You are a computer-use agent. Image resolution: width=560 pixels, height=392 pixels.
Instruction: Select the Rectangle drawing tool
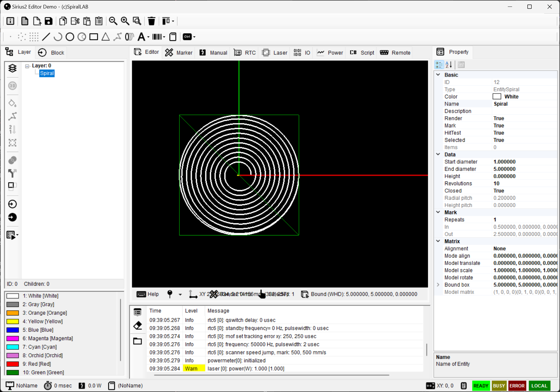[x=94, y=37]
